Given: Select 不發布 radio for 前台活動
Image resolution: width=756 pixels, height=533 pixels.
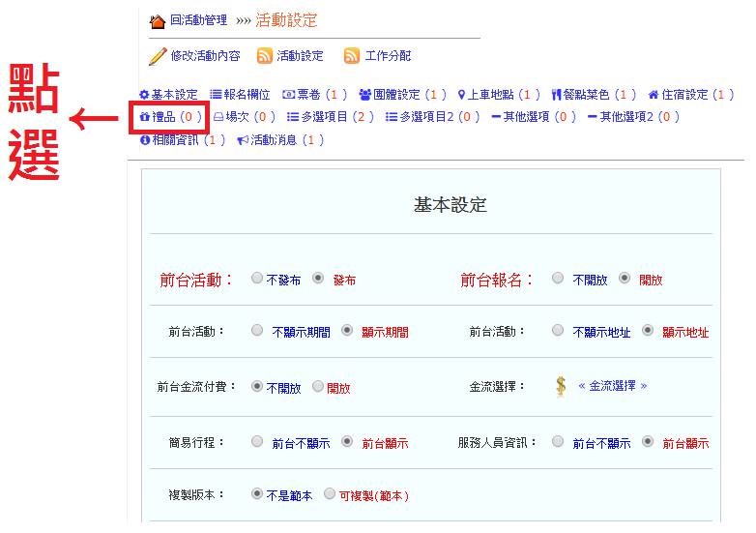Looking at the screenshot, I should (x=256, y=279).
